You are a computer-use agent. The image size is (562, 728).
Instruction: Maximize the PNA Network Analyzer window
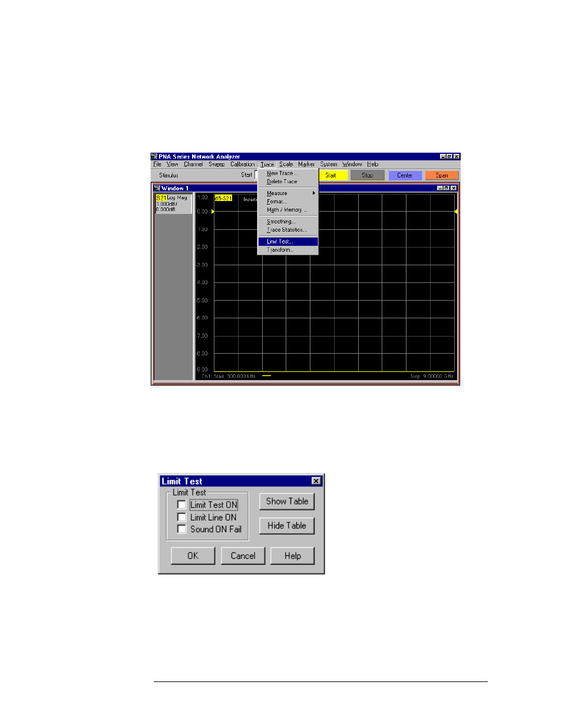pyautogui.click(x=449, y=157)
